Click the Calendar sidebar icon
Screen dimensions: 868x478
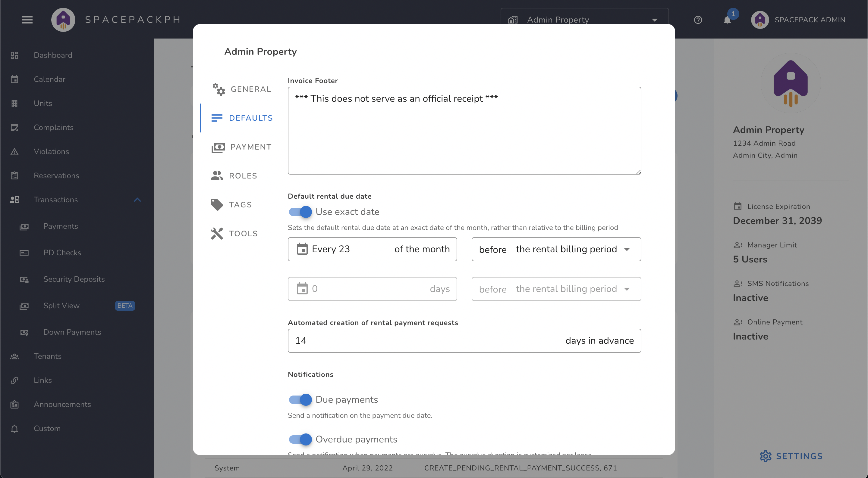15,79
